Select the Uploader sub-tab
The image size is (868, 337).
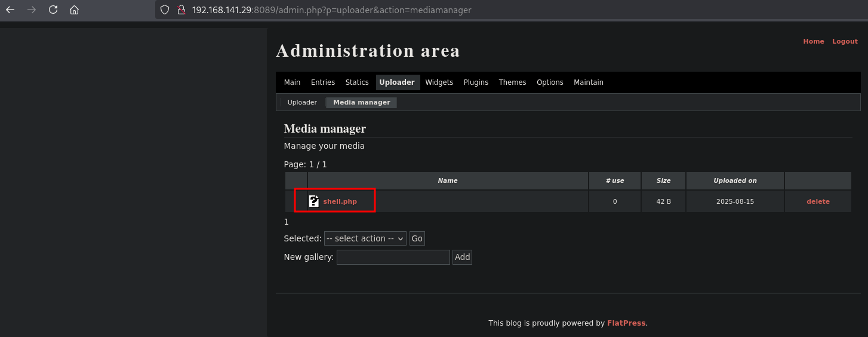click(302, 103)
